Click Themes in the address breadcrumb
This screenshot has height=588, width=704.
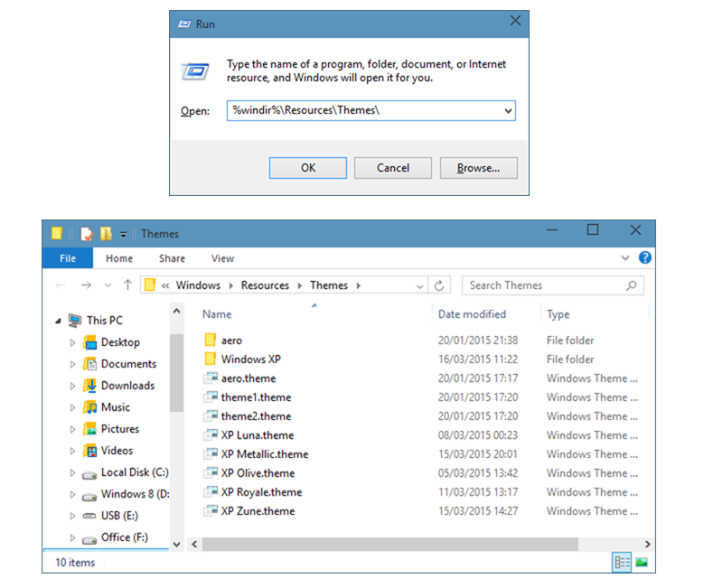(x=329, y=285)
